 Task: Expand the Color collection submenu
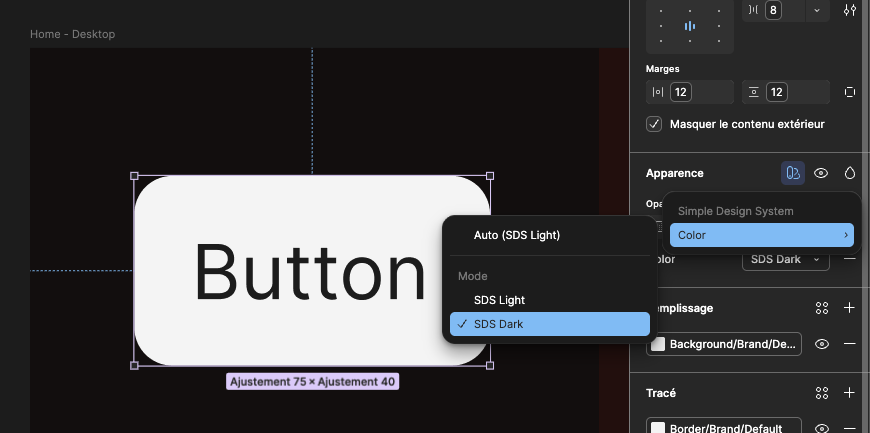click(762, 235)
